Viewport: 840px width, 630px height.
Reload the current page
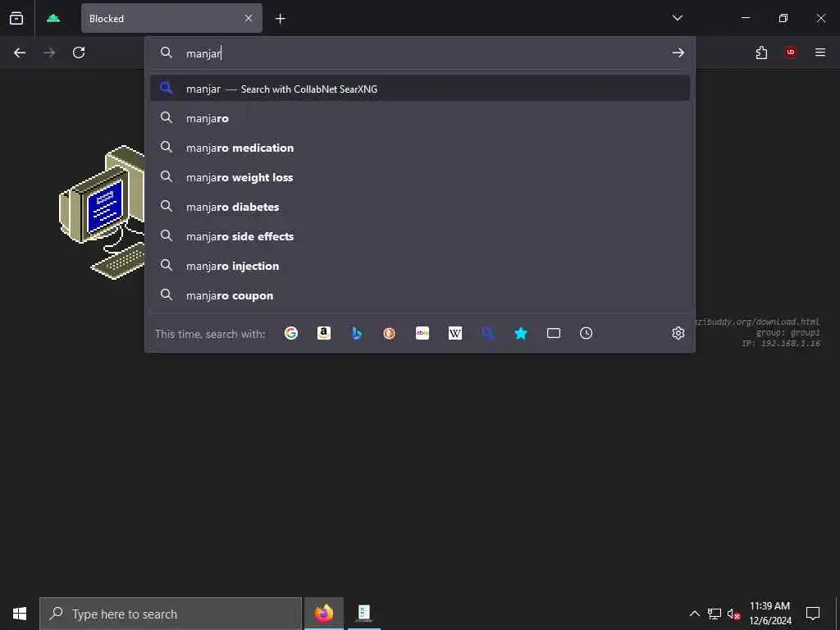(79, 52)
